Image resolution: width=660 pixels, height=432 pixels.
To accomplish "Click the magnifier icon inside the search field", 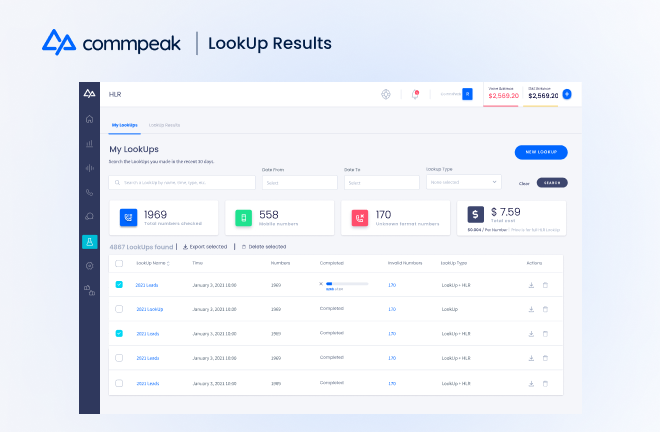I will pyautogui.click(x=117, y=183).
